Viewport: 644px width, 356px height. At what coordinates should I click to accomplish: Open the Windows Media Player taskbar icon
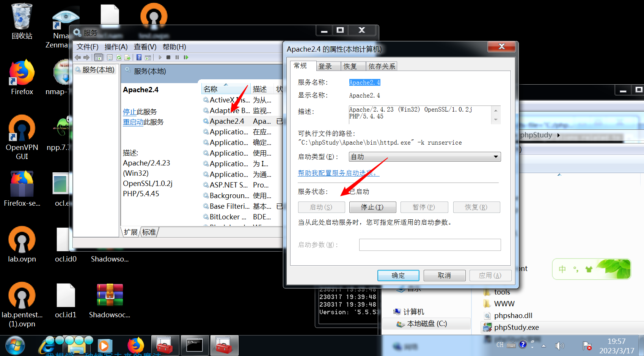[104, 345]
